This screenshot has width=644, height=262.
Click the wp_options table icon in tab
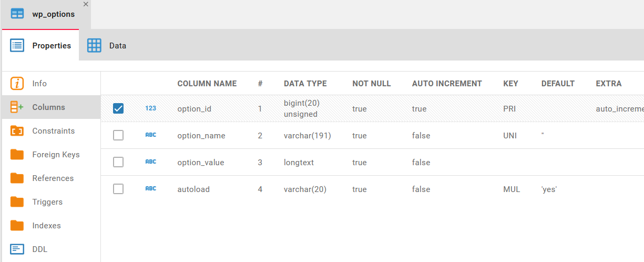(17, 14)
